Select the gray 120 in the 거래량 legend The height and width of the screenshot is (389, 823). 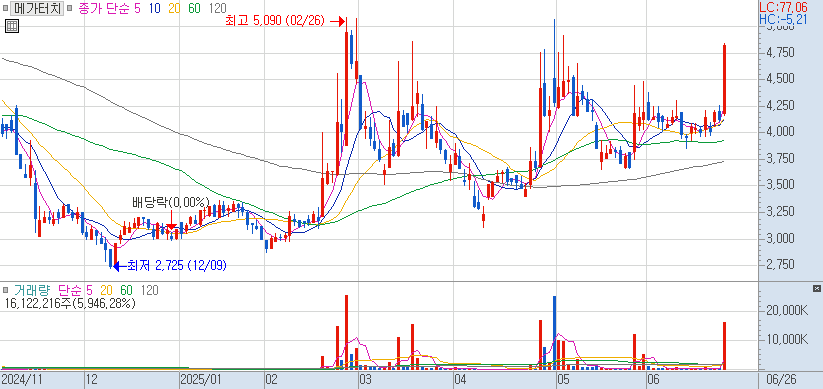point(150,290)
